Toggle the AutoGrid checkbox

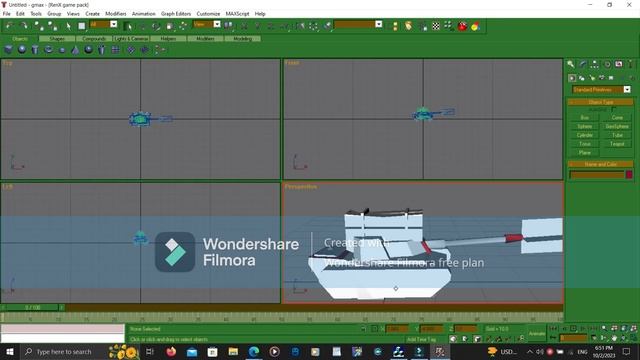[x=613, y=109]
